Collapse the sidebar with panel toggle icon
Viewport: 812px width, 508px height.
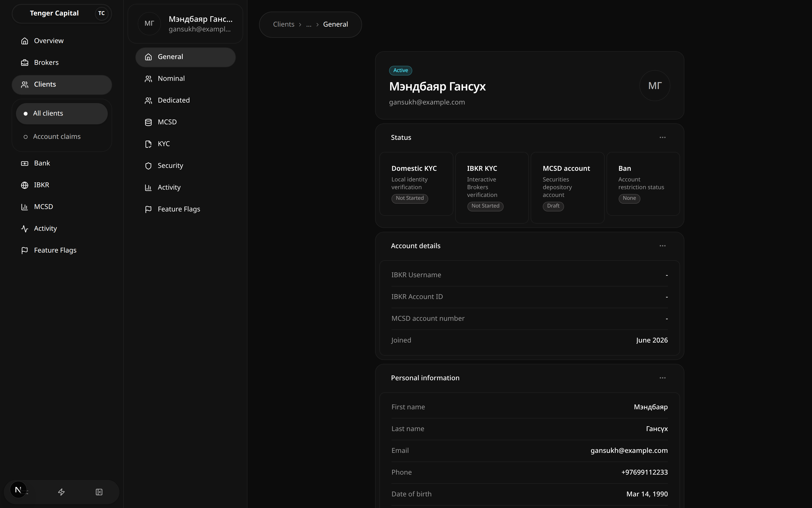pos(99,492)
